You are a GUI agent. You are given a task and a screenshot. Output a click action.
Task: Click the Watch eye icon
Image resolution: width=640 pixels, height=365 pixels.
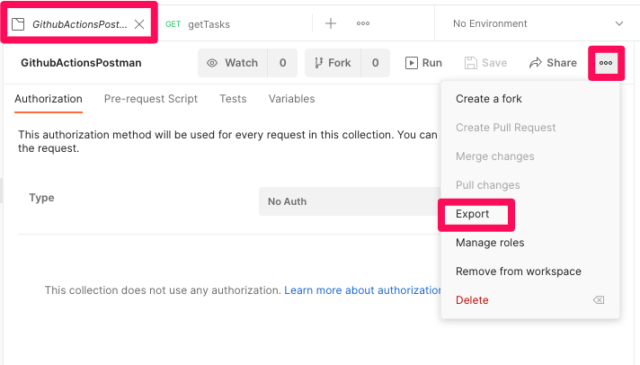click(212, 63)
